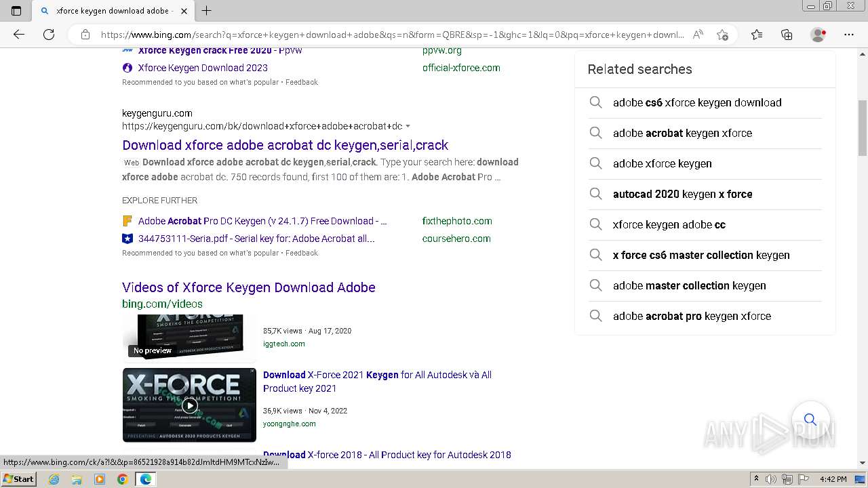This screenshot has height=488, width=868.
Task: Open Xforce Keygen Download 2023 link
Action: point(203,68)
